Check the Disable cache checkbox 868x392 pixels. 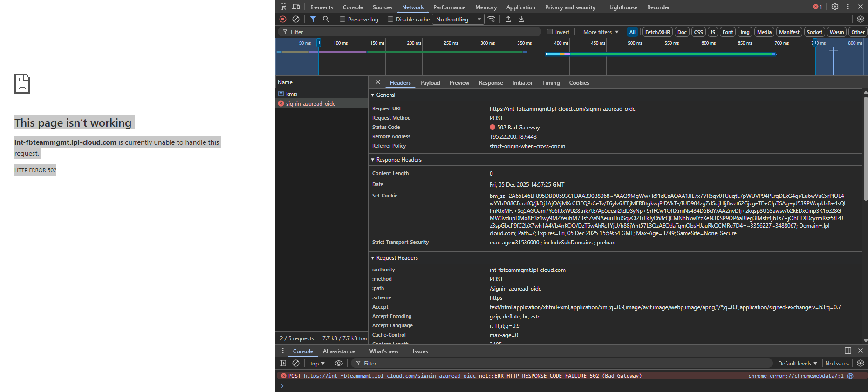pos(390,20)
